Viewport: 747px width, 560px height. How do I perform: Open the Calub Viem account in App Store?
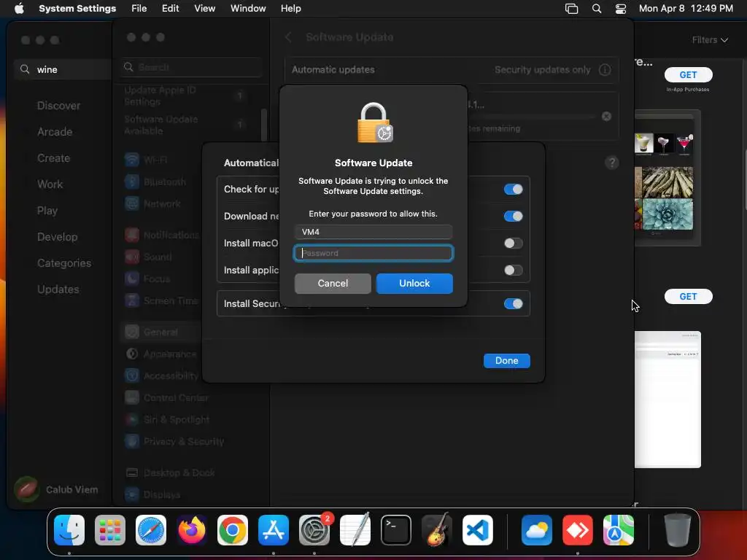(57, 489)
